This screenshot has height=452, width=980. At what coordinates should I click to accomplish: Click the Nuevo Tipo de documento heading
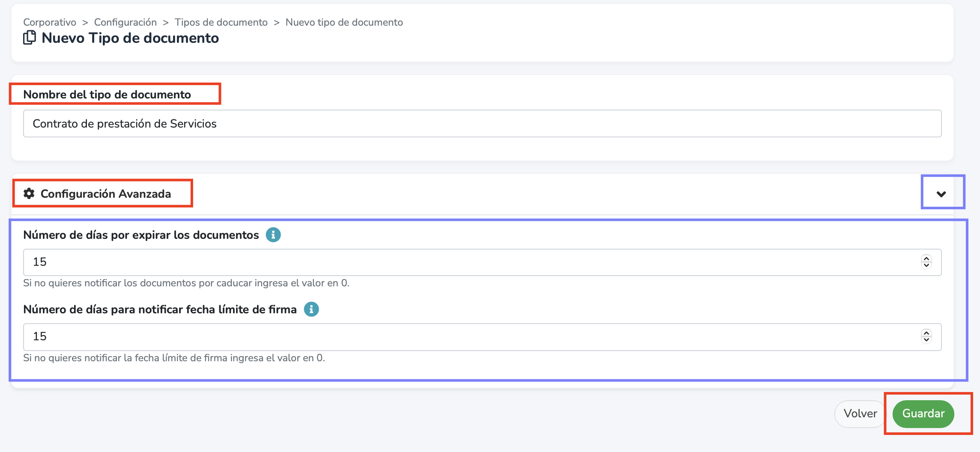click(x=130, y=38)
